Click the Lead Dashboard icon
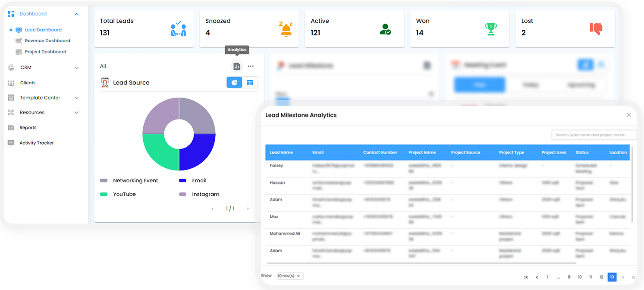The width and height of the screenshot is (644, 290). 19,30
